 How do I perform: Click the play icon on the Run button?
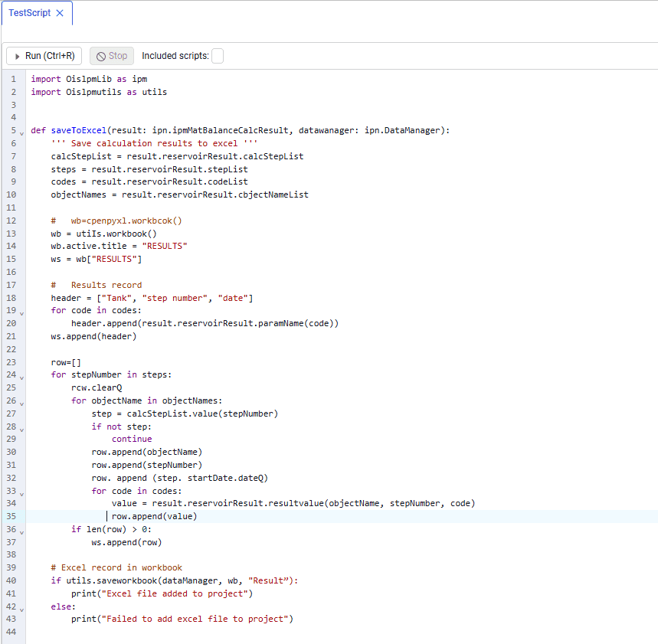(x=17, y=56)
